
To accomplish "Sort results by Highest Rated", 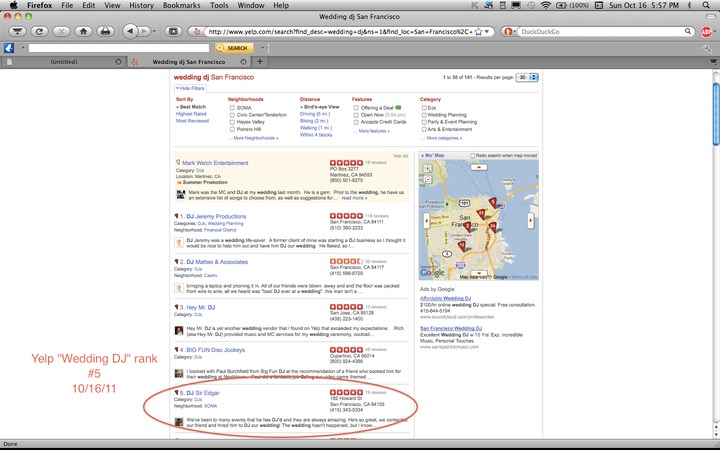I will click(191, 114).
